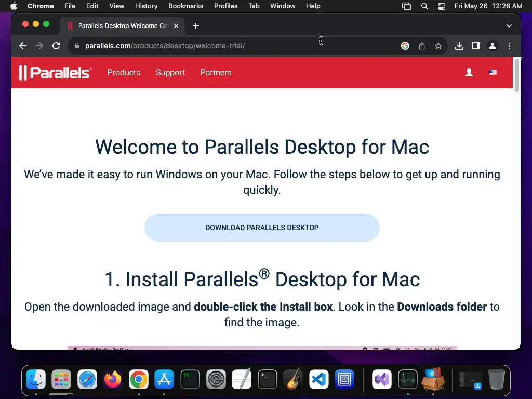
Task: Open the Help menu
Action: pyautogui.click(x=313, y=6)
